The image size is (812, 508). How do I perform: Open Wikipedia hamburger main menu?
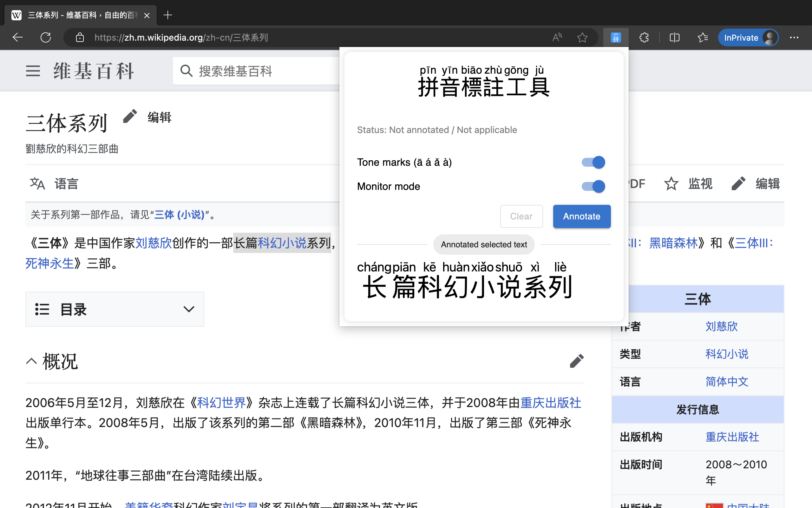coord(33,71)
